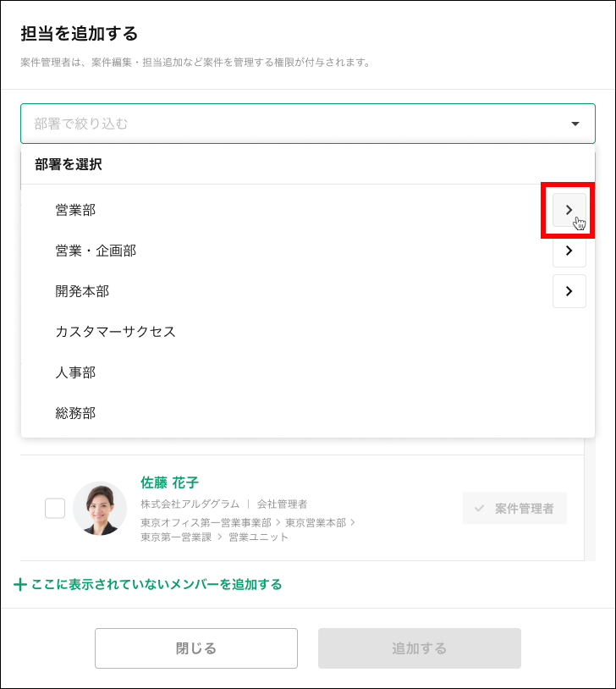Click the caret icon in the filter field
616x689 pixels.
[x=575, y=123]
